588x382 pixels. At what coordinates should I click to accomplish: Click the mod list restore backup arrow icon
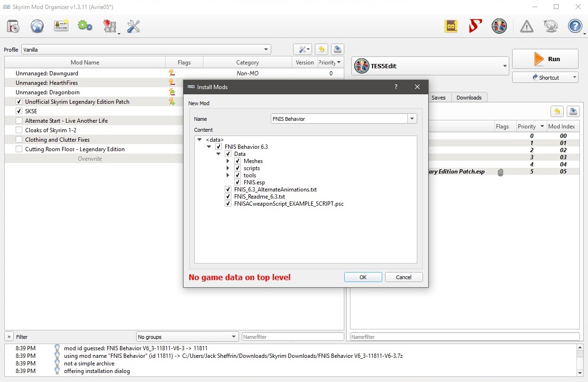coord(322,49)
